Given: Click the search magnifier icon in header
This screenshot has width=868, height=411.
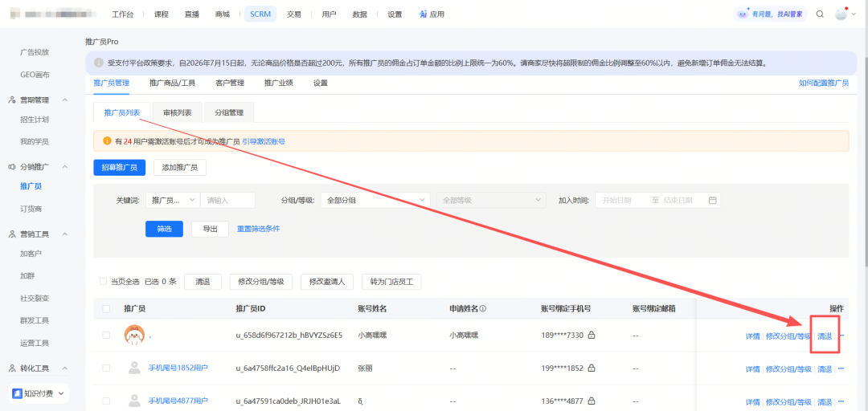Looking at the screenshot, I should pyautogui.click(x=820, y=14).
